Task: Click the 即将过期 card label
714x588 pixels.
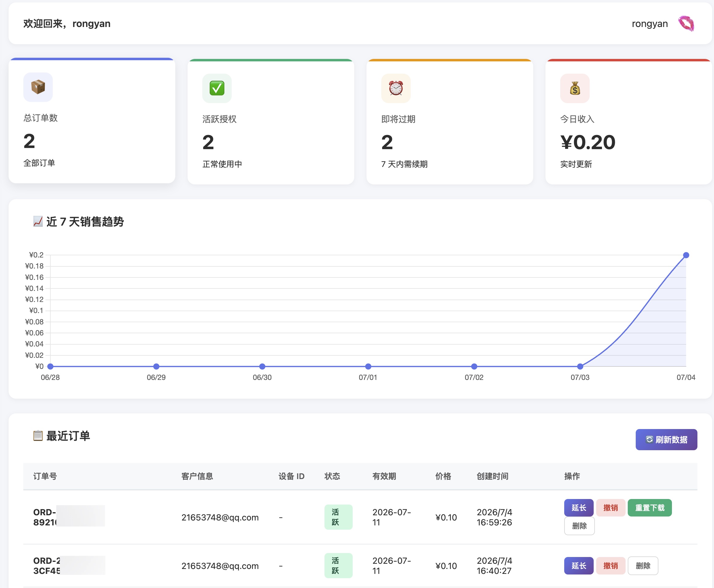Action: coord(398,119)
